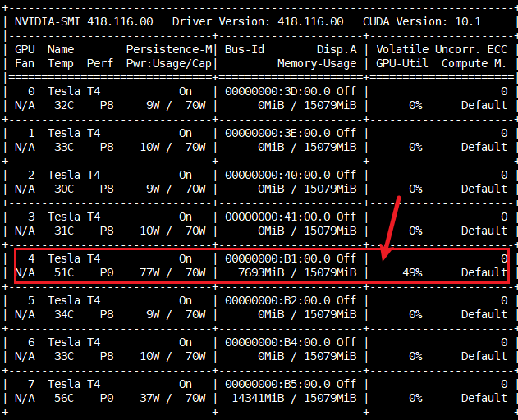The width and height of the screenshot is (518, 420).
Task: Click GPU 0's Tesla T4 name
Action: pos(74,91)
